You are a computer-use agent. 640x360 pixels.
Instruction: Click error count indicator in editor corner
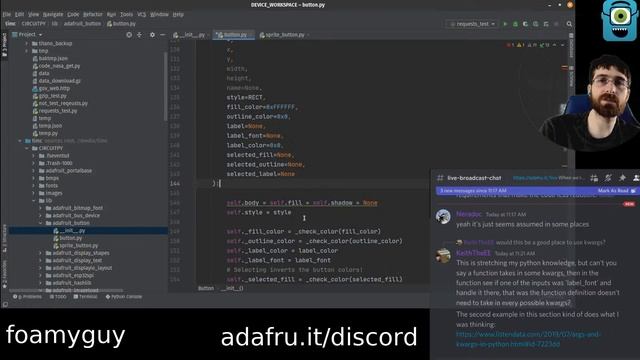coord(511,45)
